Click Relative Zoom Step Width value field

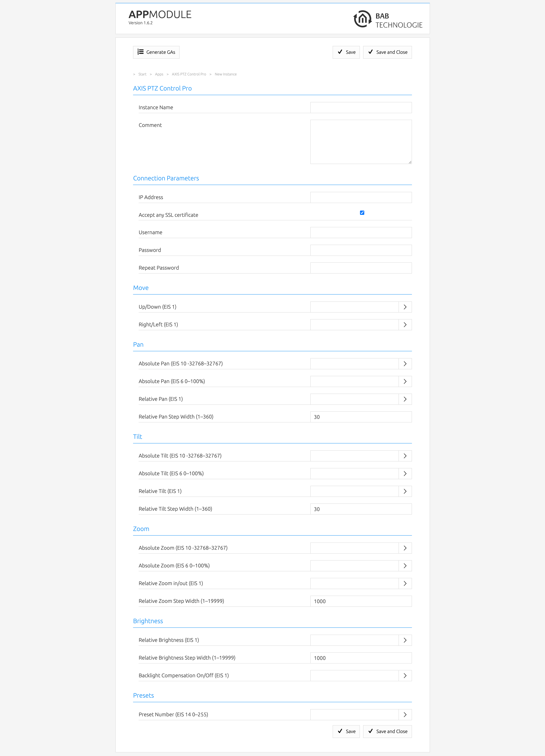[361, 601]
